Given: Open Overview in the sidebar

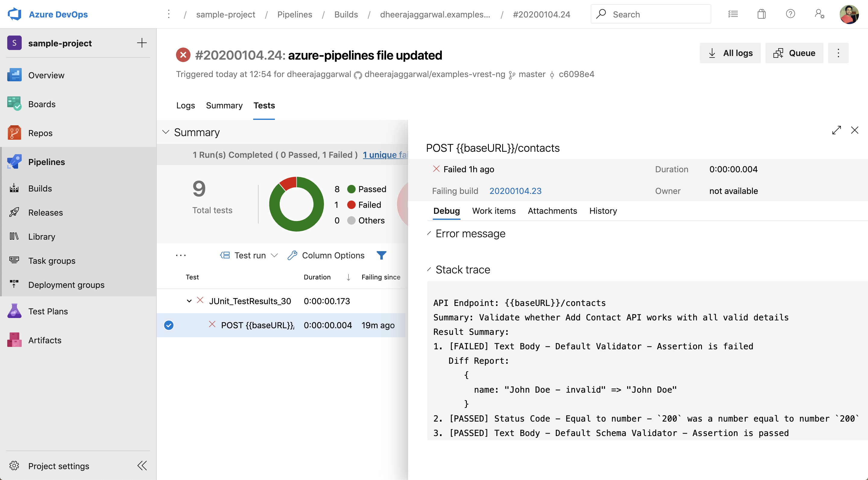Looking at the screenshot, I should 78,75.
